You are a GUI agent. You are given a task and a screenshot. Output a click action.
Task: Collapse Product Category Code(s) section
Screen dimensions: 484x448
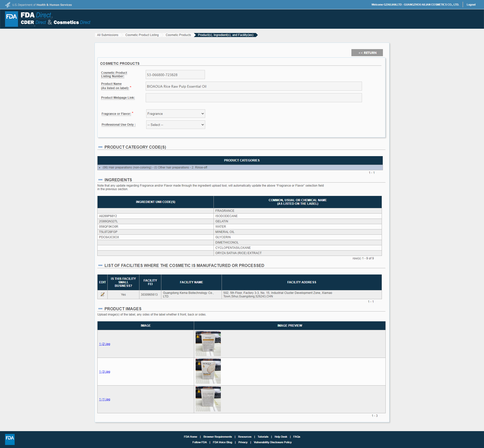point(100,147)
